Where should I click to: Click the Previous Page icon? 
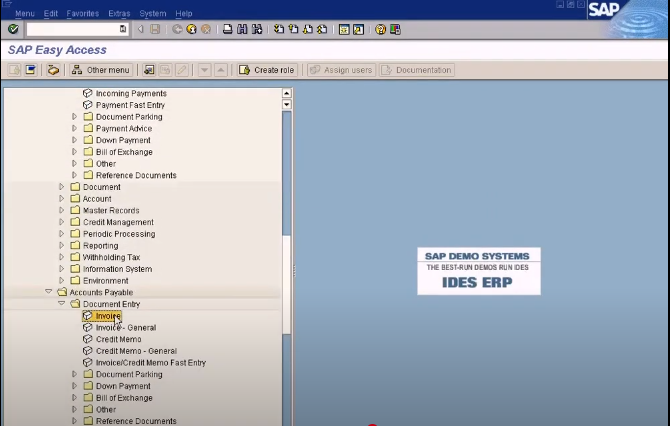(293, 29)
